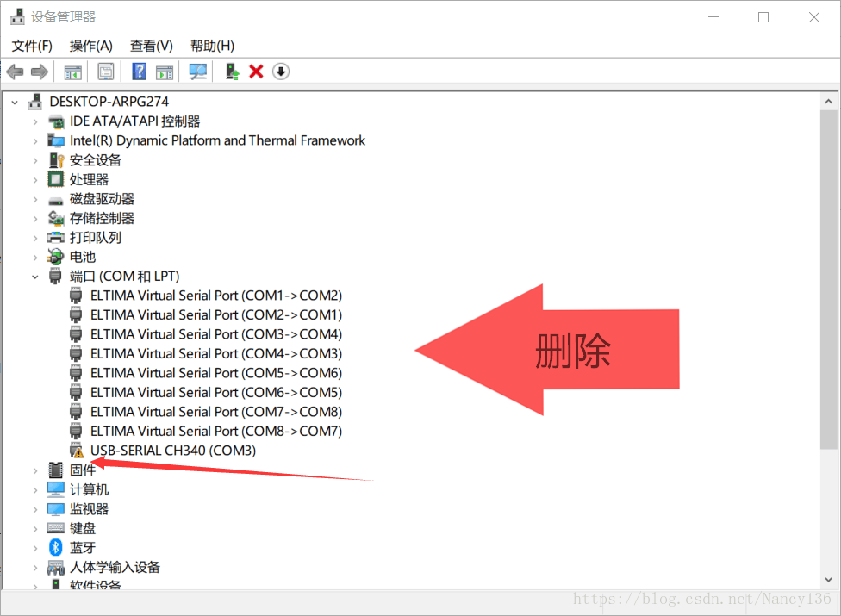Select Intel(R) Dynamic Platform and Thermal Framework
Viewport: 841px width, 616px height.
pos(217,140)
